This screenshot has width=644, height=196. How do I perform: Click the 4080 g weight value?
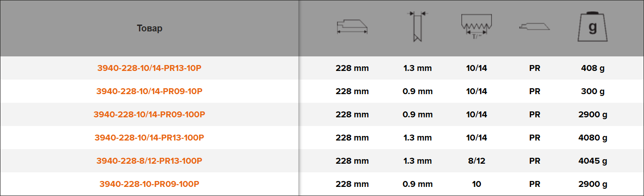pyautogui.click(x=593, y=137)
